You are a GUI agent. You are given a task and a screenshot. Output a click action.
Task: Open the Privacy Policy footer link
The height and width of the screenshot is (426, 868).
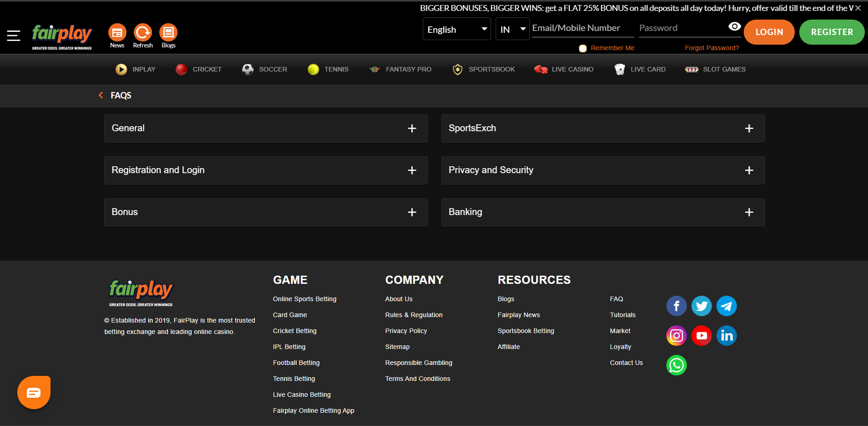pos(406,331)
